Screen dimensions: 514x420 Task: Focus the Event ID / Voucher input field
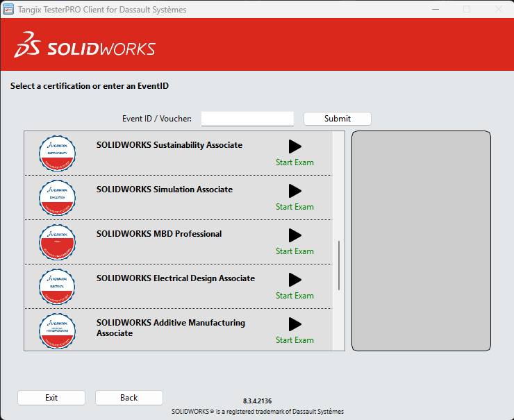pos(247,119)
